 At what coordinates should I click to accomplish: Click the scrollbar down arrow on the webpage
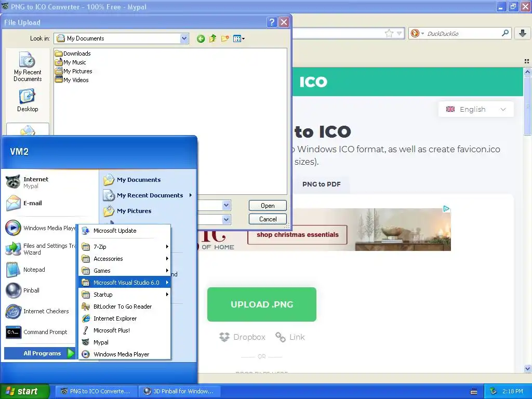tap(527, 368)
